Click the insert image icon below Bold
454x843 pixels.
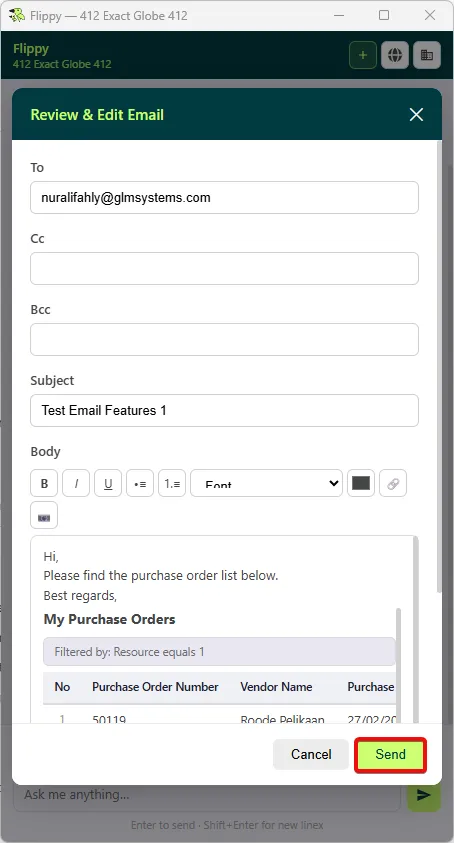tap(44, 516)
